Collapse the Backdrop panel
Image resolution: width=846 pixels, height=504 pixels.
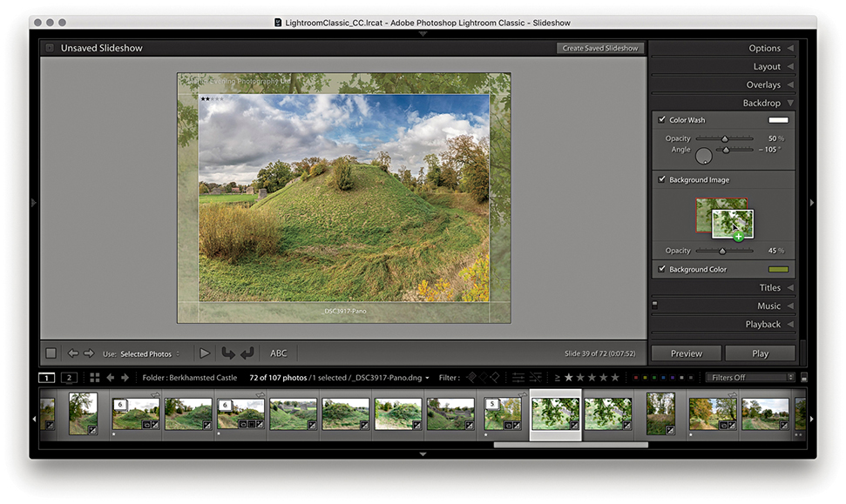(761, 104)
